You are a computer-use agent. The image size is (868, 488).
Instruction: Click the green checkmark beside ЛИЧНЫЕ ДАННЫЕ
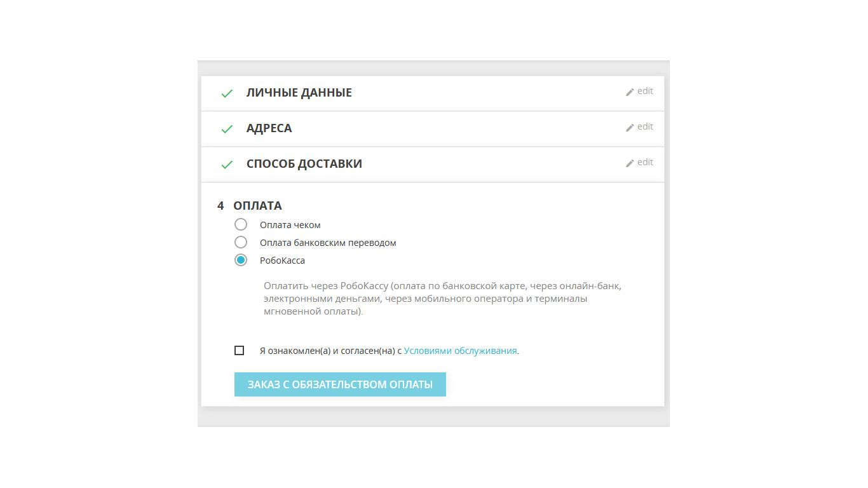[x=227, y=93]
